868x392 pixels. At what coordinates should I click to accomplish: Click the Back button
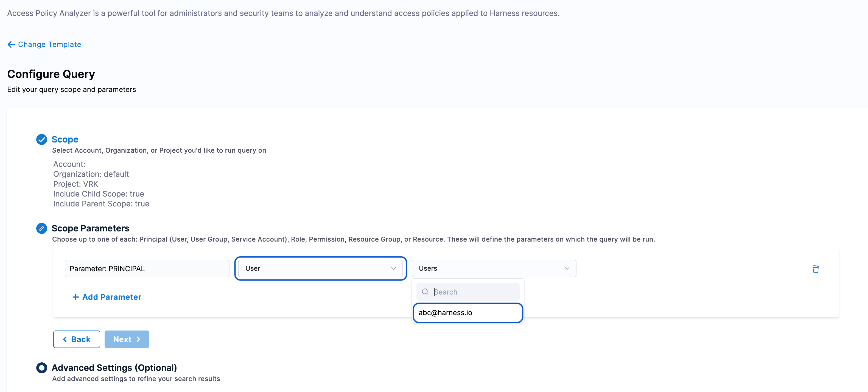pos(77,339)
